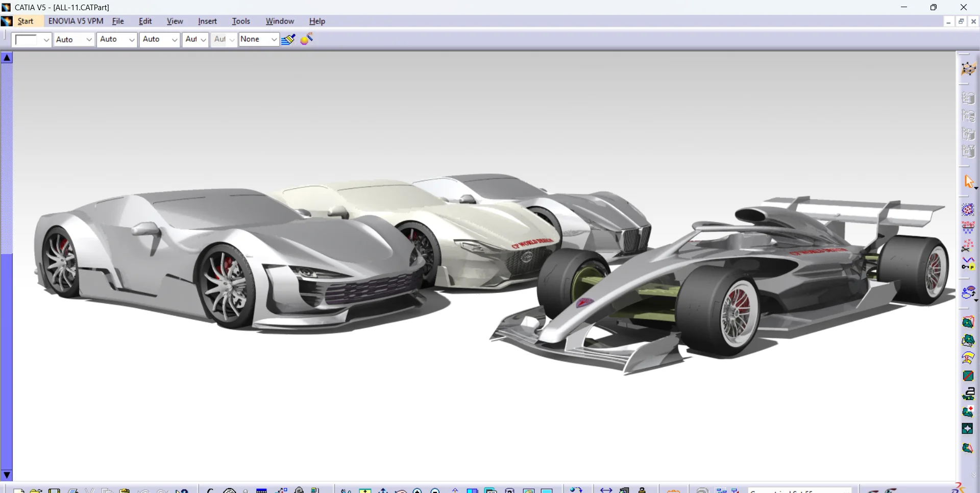The image size is (980, 493).
Task: Restore down the inner document window
Action: click(961, 21)
